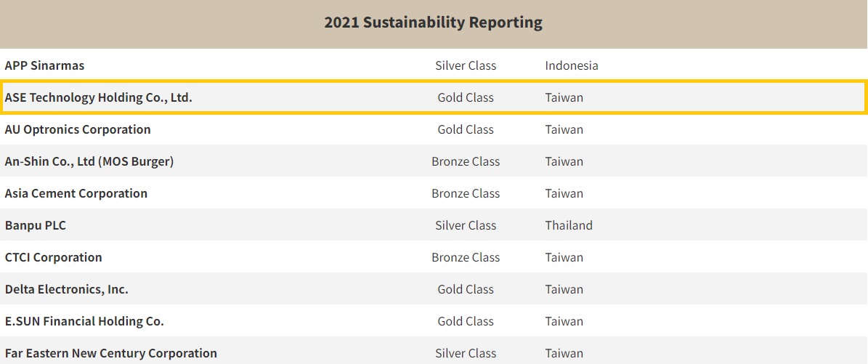The image size is (868, 364).
Task: Click Delta Electronics, Inc. name
Action: 66,289
